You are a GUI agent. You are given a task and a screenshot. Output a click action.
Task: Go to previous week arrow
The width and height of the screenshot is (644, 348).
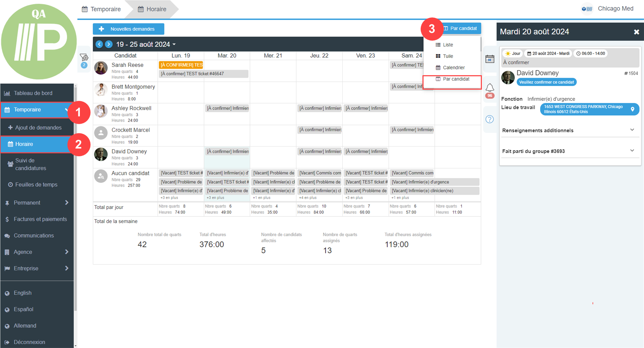pyautogui.click(x=99, y=44)
